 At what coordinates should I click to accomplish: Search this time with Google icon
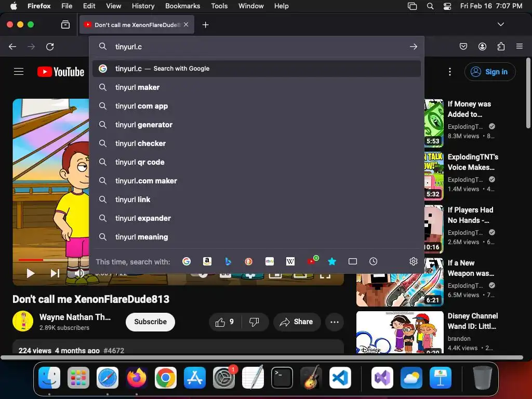pyautogui.click(x=187, y=261)
